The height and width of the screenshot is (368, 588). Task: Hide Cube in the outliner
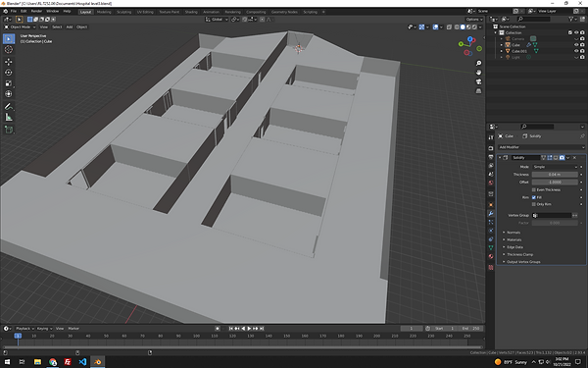point(576,45)
